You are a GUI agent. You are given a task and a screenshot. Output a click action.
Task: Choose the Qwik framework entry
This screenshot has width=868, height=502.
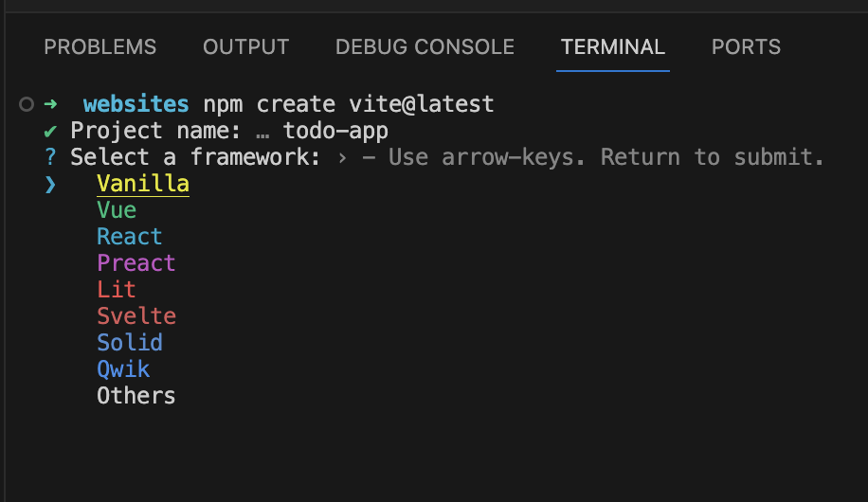(x=123, y=369)
